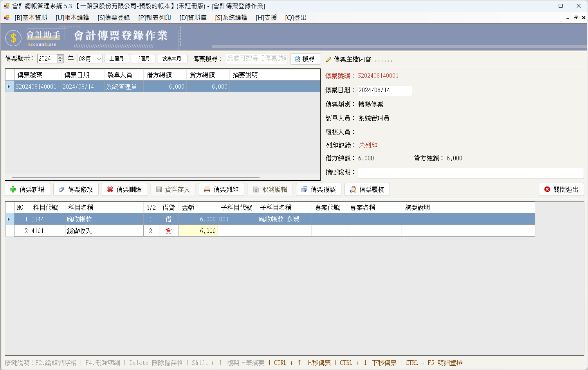Click the 設為本月 button
Viewport: 588px width, 370px height.
pyautogui.click(x=172, y=59)
